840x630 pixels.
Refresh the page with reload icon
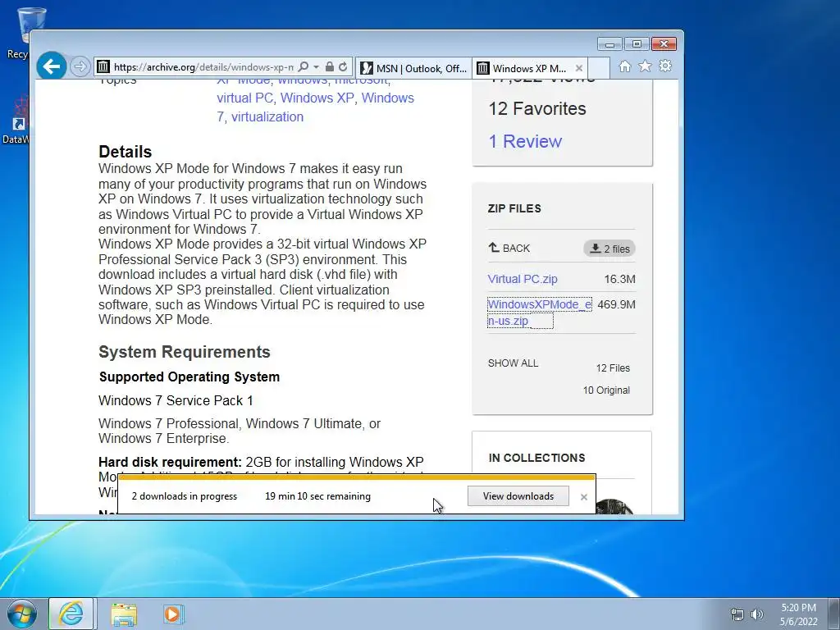tap(343, 67)
